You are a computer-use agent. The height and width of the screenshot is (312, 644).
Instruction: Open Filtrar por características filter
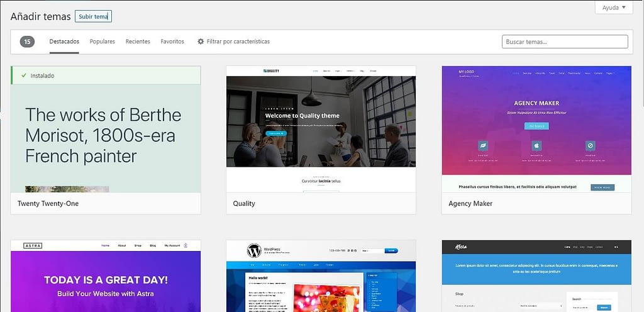click(x=233, y=42)
